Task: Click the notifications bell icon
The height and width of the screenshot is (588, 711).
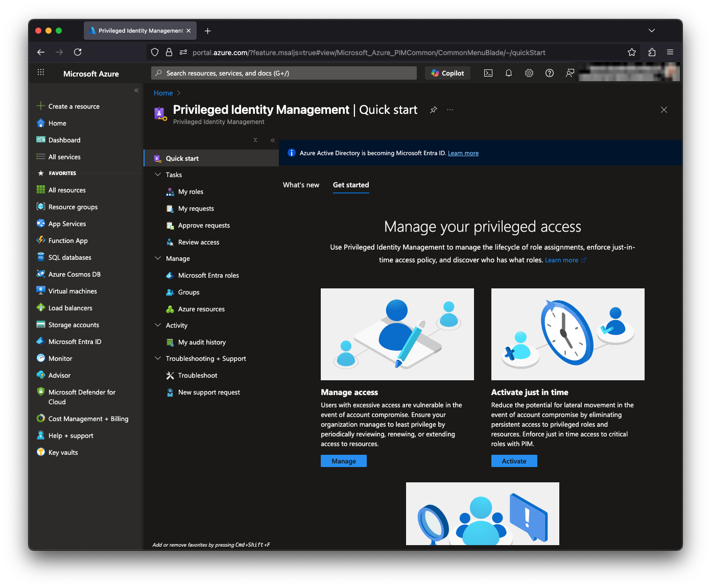Action: [x=509, y=73]
